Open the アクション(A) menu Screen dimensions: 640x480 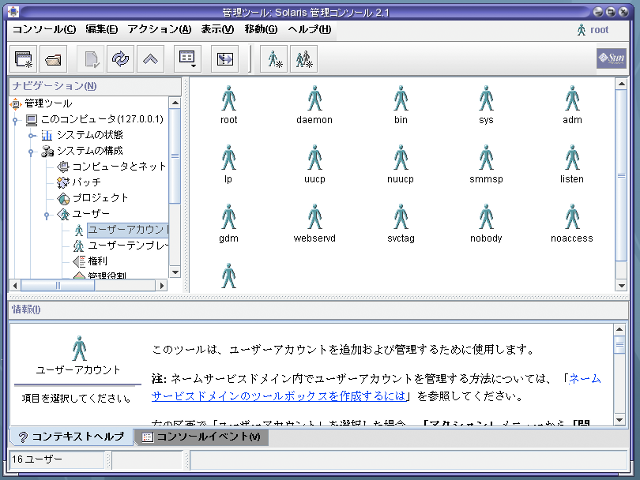pyautogui.click(x=159, y=29)
